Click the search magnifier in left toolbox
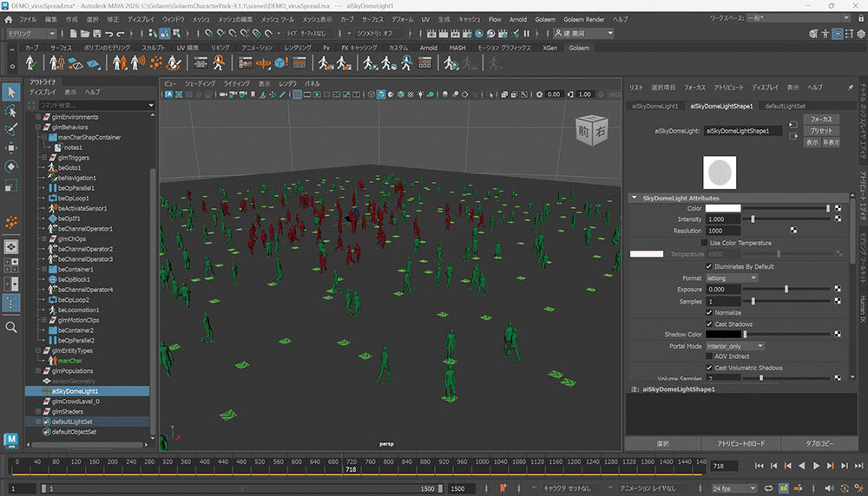 tap(11, 328)
